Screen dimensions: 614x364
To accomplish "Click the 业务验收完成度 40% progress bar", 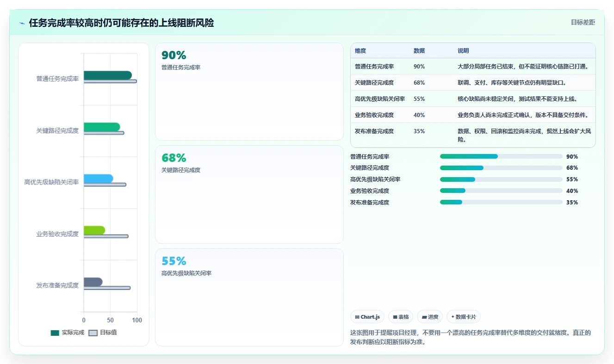I will [x=501, y=191].
